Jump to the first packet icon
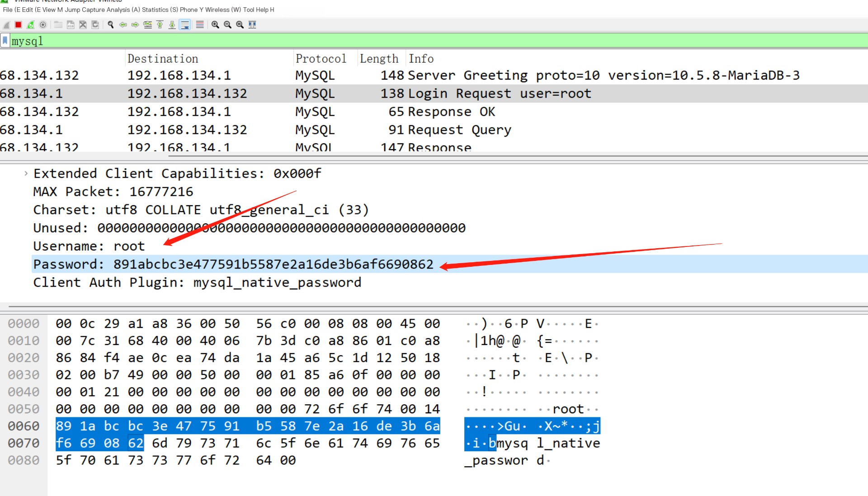 click(160, 25)
